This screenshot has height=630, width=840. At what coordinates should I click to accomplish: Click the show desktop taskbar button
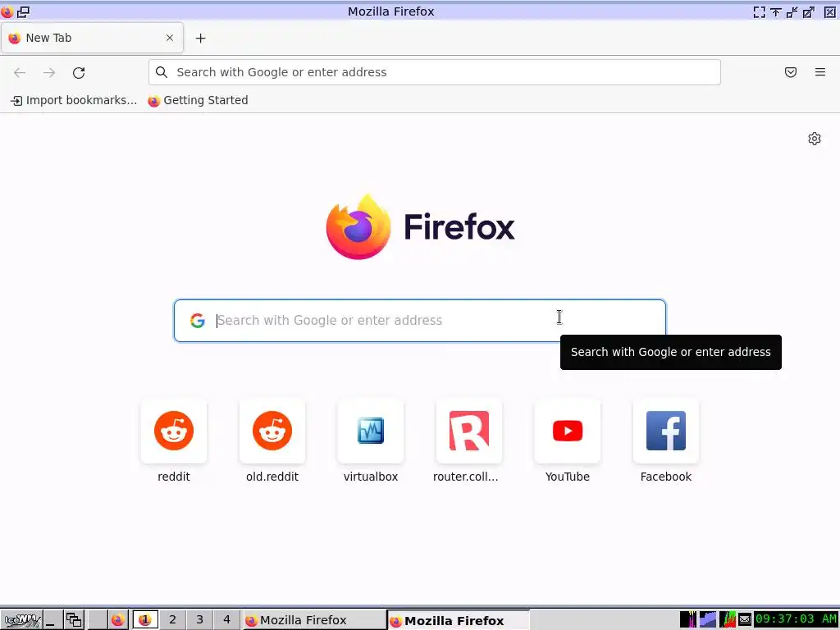click(x=52, y=620)
